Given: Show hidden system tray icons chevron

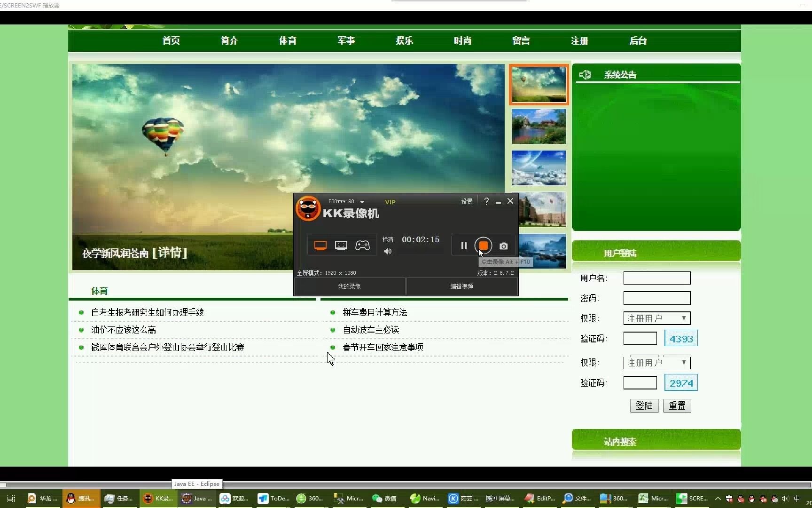Looking at the screenshot, I should coord(718,499).
